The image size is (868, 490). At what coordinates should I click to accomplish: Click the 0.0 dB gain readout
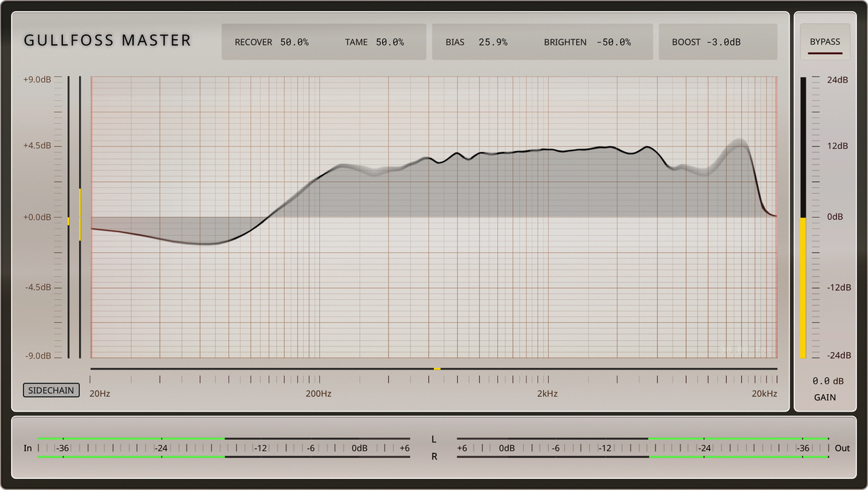pos(827,381)
